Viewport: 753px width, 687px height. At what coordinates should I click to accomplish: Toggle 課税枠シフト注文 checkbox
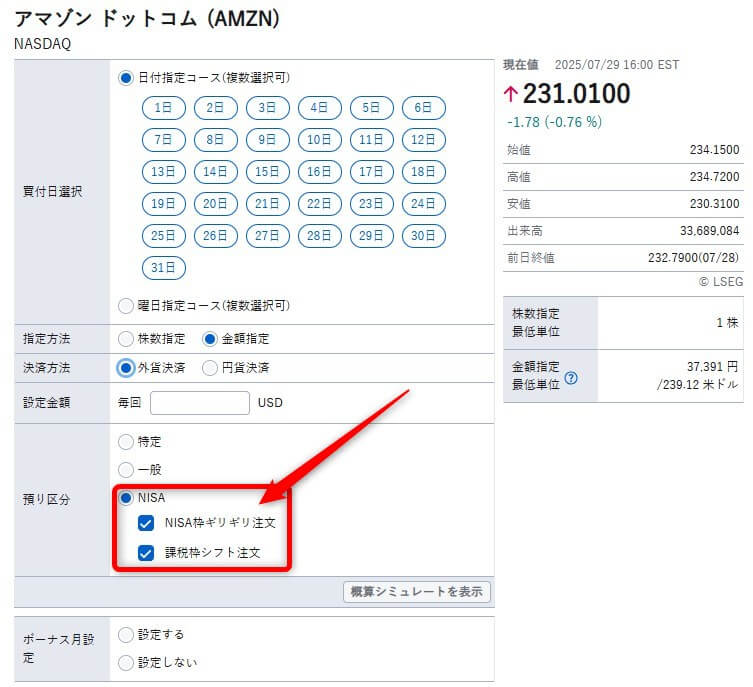146,553
